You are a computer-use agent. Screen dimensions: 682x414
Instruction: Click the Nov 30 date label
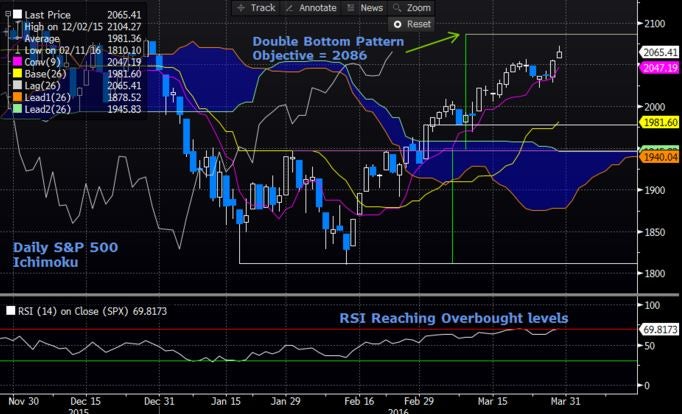click(23, 401)
